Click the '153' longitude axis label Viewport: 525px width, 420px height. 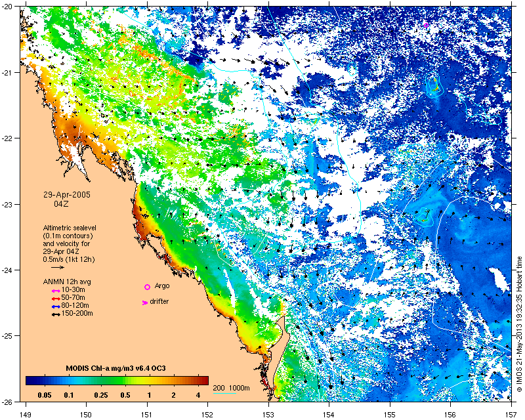click(x=268, y=415)
